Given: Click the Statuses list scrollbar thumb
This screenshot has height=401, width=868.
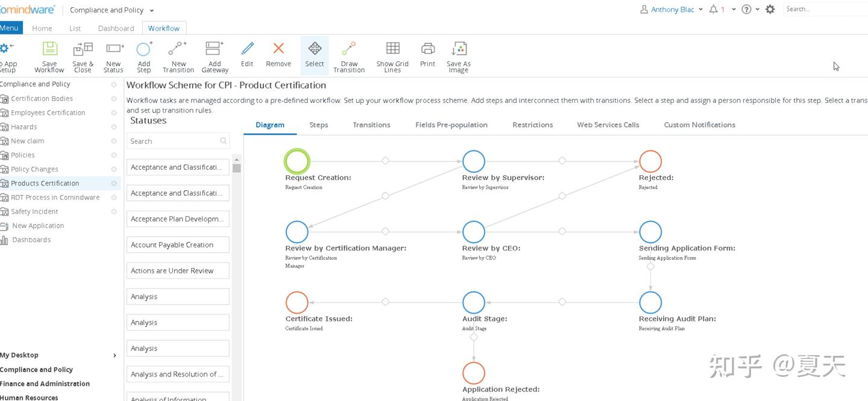Looking at the screenshot, I should 237,168.
